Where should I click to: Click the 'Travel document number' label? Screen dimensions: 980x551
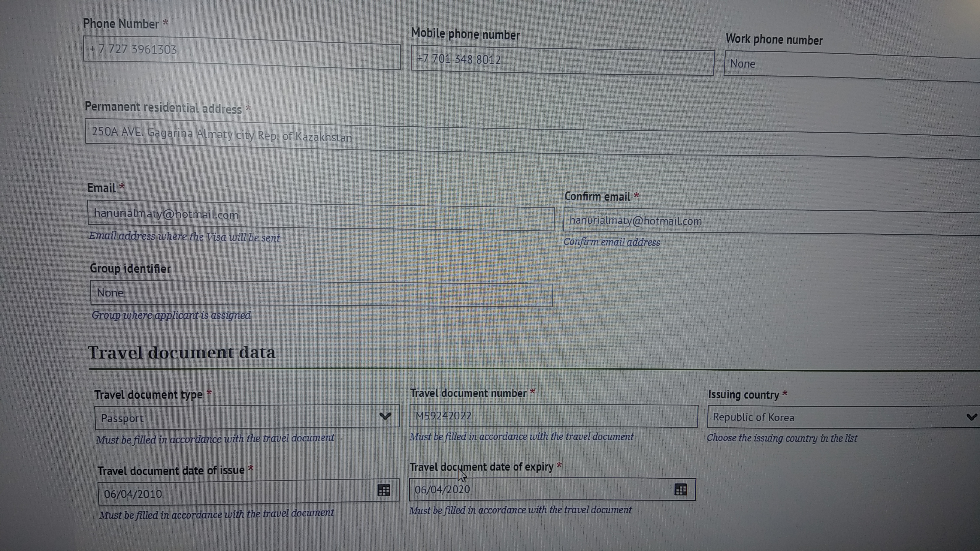[468, 393]
